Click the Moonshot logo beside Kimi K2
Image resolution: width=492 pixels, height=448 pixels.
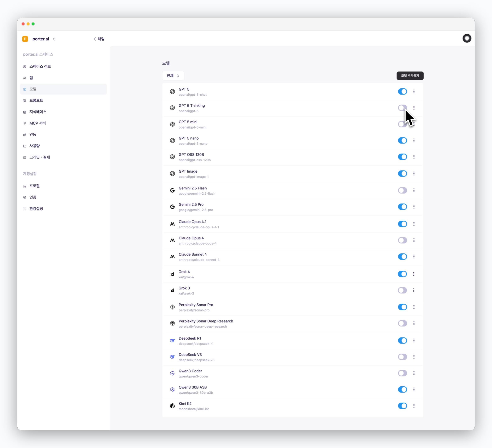pyautogui.click(x=173, y=406)
